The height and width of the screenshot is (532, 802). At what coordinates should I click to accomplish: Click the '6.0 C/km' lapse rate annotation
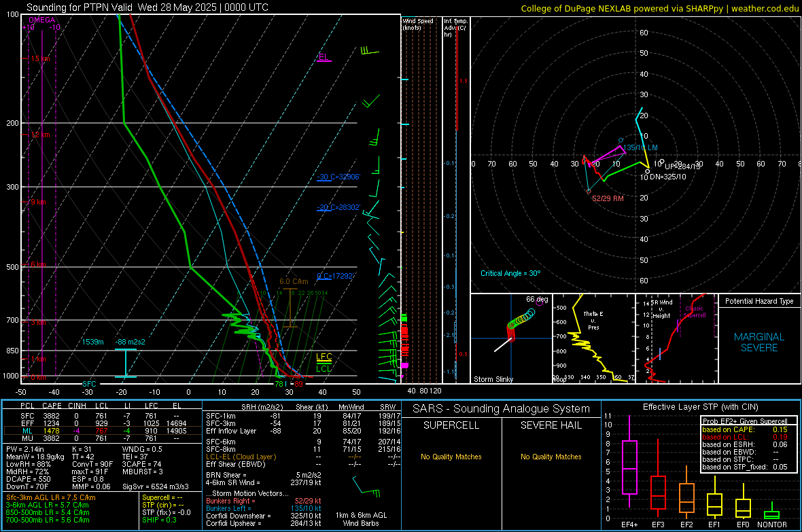294,281
